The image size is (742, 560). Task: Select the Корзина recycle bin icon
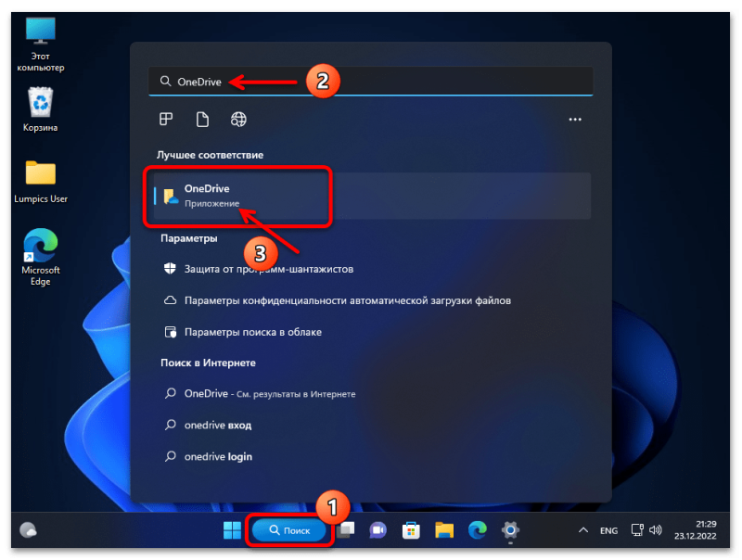click(40, 109)
